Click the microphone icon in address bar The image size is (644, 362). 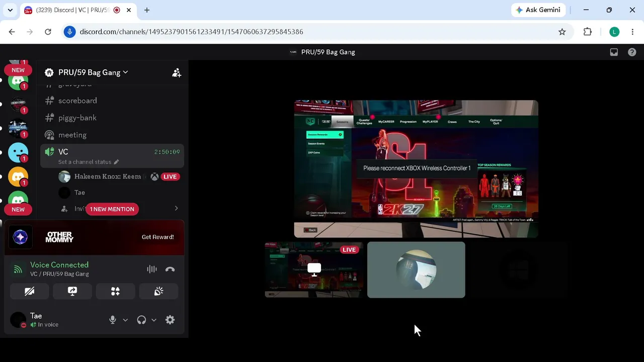70,32
